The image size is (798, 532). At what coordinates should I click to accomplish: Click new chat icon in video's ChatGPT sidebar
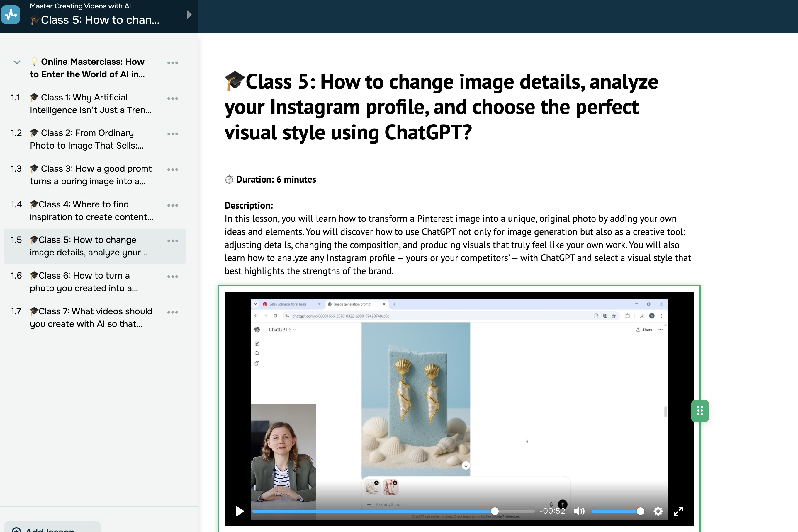click(257, 343)
